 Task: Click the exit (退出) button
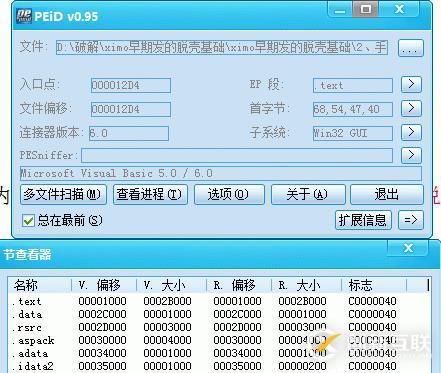pyautogui.click(x=387, y=194)
